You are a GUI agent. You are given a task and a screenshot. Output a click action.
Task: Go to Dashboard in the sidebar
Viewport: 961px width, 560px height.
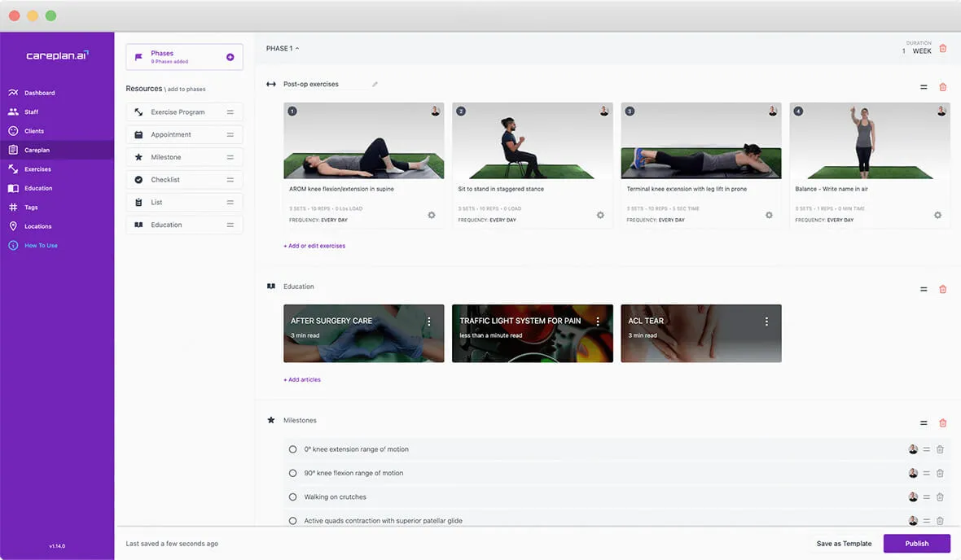[39, 93]
